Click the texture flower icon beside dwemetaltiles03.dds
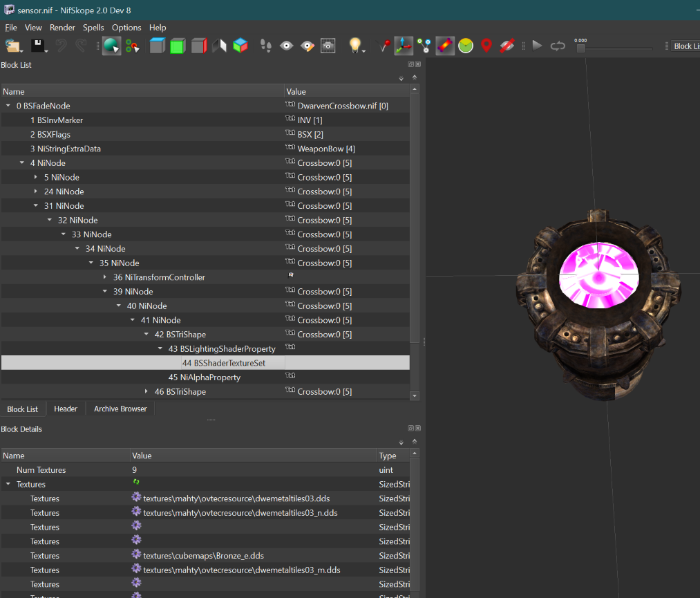Screen dimensions: 700x598 click(x=137, y=497)
